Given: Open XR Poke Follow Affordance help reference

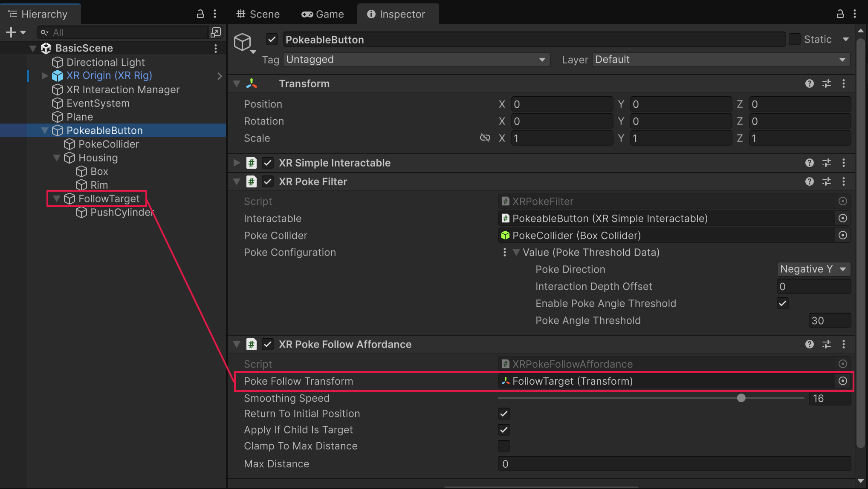Looking at the screenshot, I should click(x=810, y=344).
